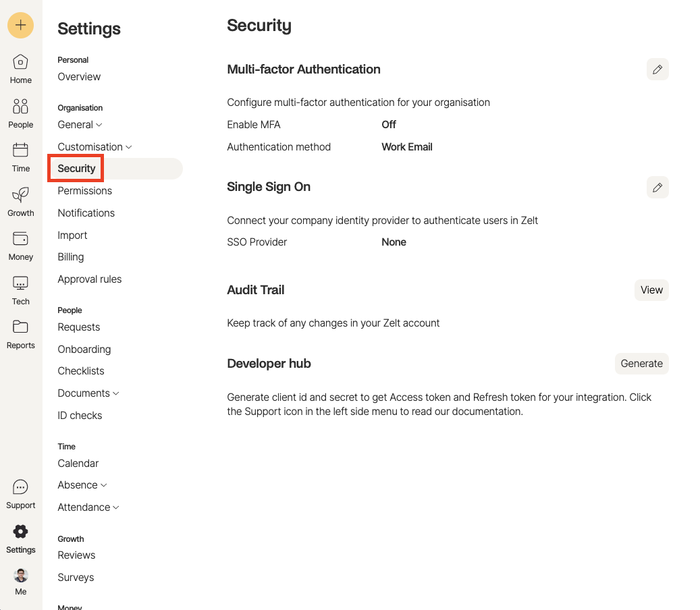The image size is (700, 610).
Task: Expand the Absence submenu
Action: (82, 485)
